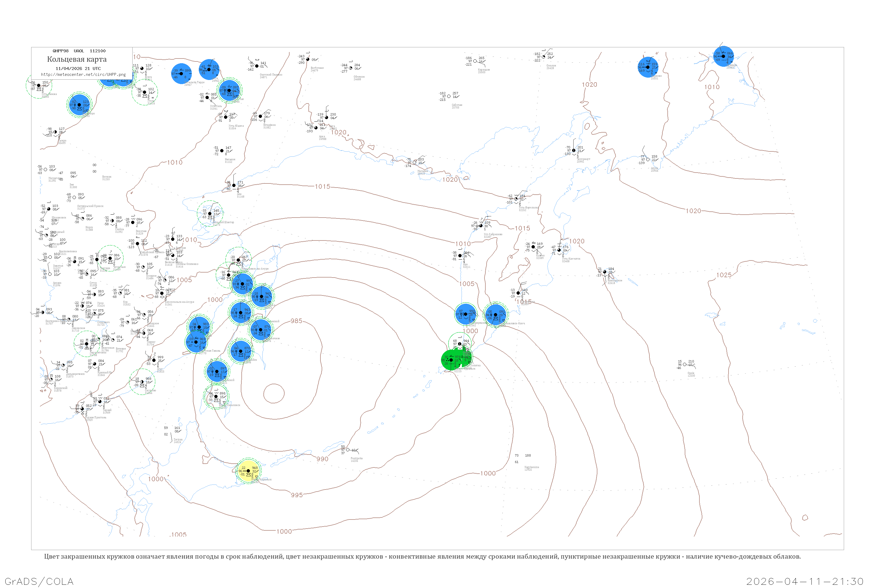Open the meteocenter.net UHPP.png URL
This screenshot has height=588, width=882.
[83, 75]
